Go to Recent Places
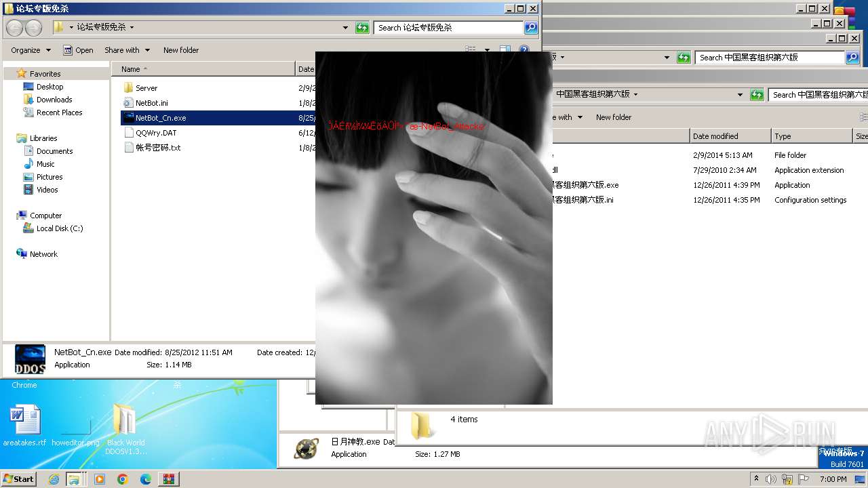The image size is (868, 488). click(59, 113)
